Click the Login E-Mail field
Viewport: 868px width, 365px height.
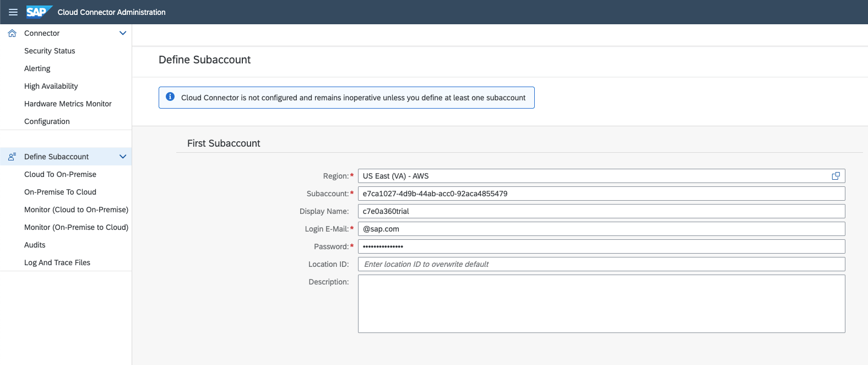601,229
